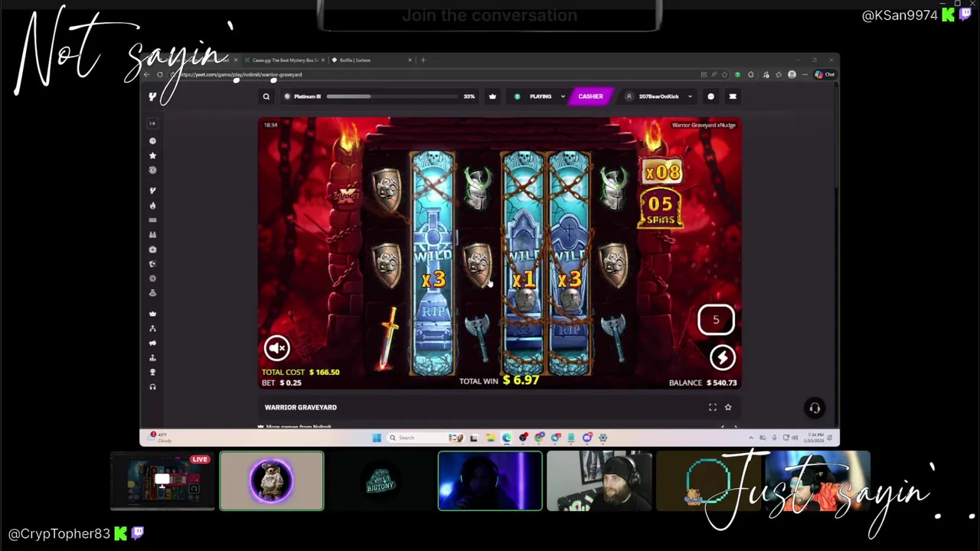Viewport: 980px width, 551px height.
Task: Switch game to fullscreen view
Action: (x=713, y=407)
